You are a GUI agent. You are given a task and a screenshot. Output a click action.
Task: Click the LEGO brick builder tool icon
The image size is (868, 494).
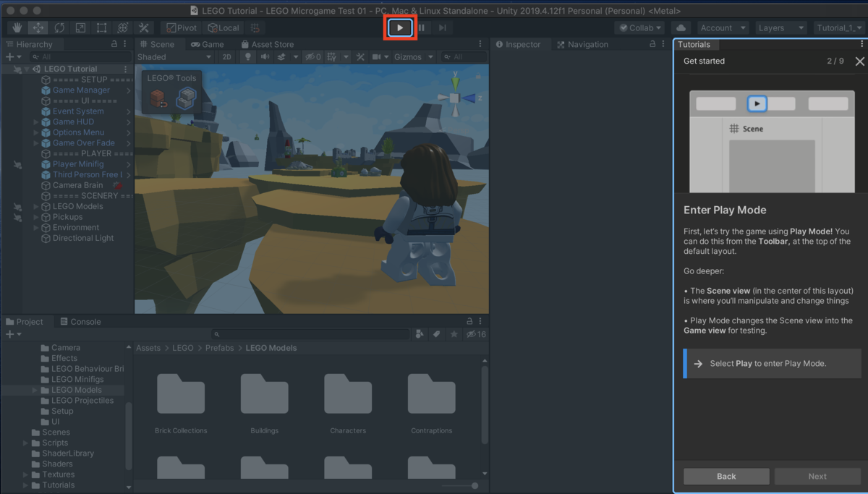pos(158,98)
